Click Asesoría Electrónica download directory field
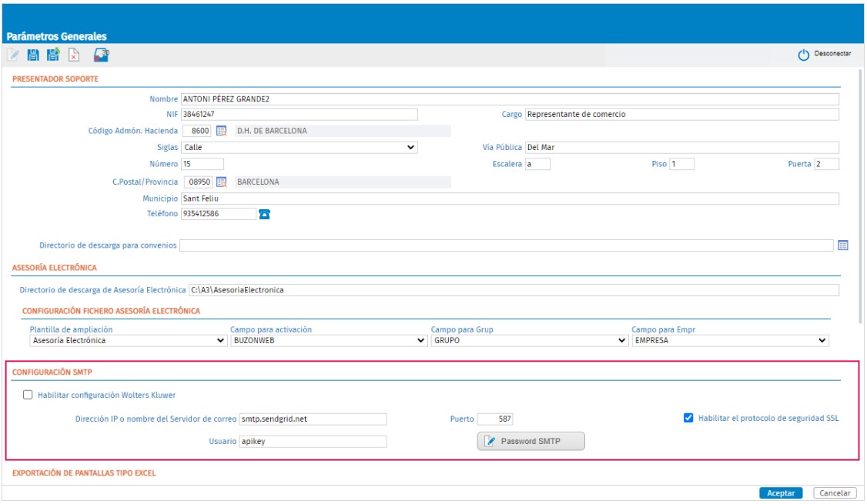 coord(514,290)
